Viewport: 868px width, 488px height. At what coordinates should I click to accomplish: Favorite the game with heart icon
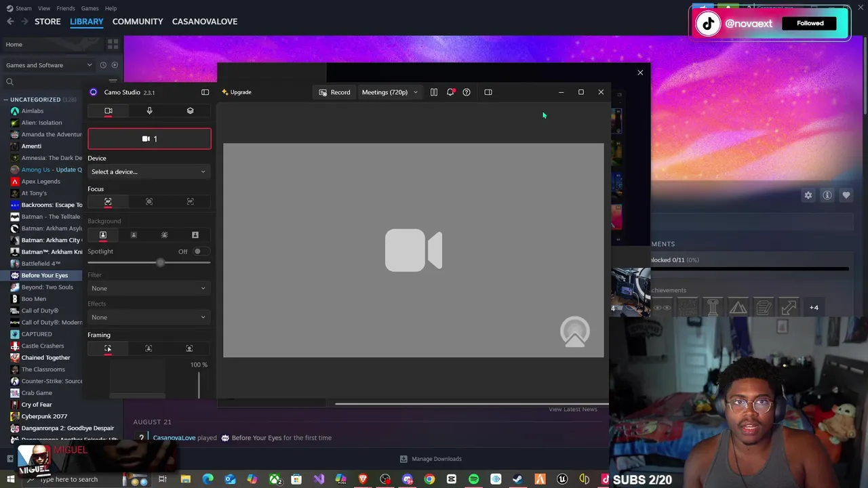click(846, 195)
